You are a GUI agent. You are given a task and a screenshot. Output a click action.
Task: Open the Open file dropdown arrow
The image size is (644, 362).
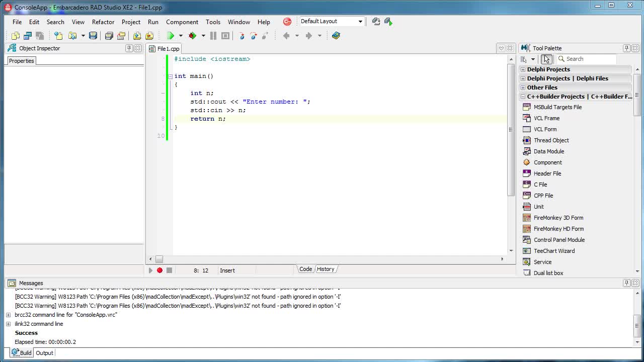(x=83, y=36)
